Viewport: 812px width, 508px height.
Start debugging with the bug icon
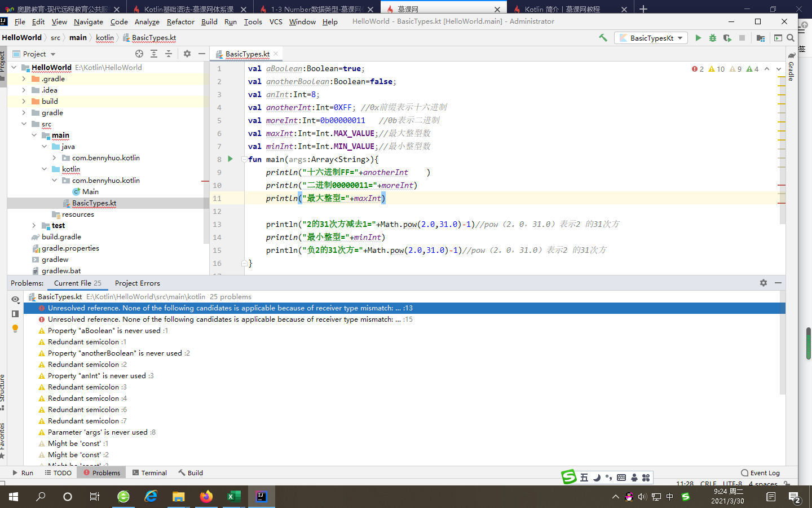(x=713, y=38)
